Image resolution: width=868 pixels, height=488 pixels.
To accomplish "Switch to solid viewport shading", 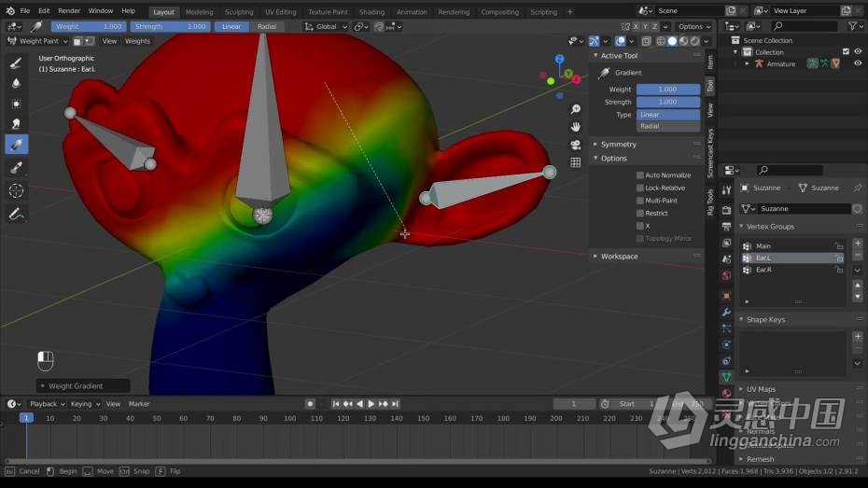I will (x=672, y=41).
